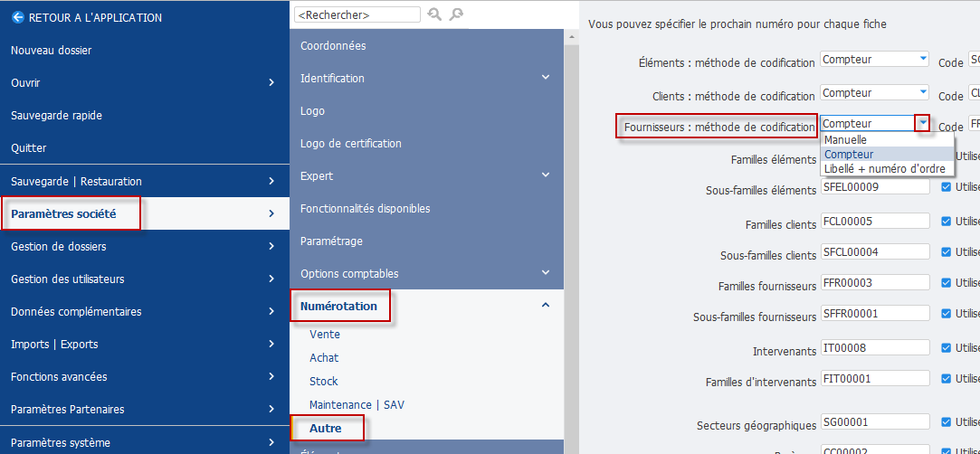Open Fonctions avancées menu
This screenshot has width=980, height=454.
coord(145,376)
